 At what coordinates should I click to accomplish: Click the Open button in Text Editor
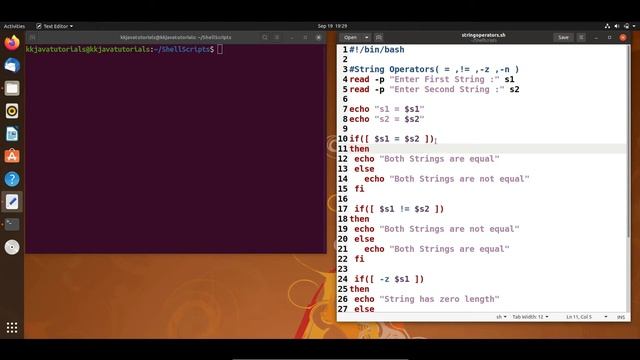[350, 37]
